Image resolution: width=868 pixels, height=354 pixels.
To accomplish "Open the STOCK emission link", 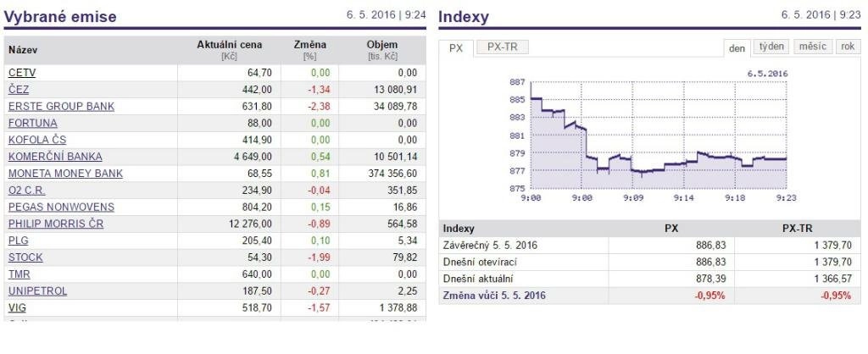I will [25, 257].
